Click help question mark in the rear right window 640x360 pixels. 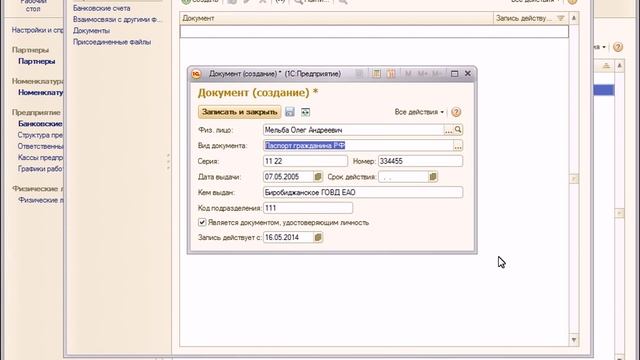point(618,47)
